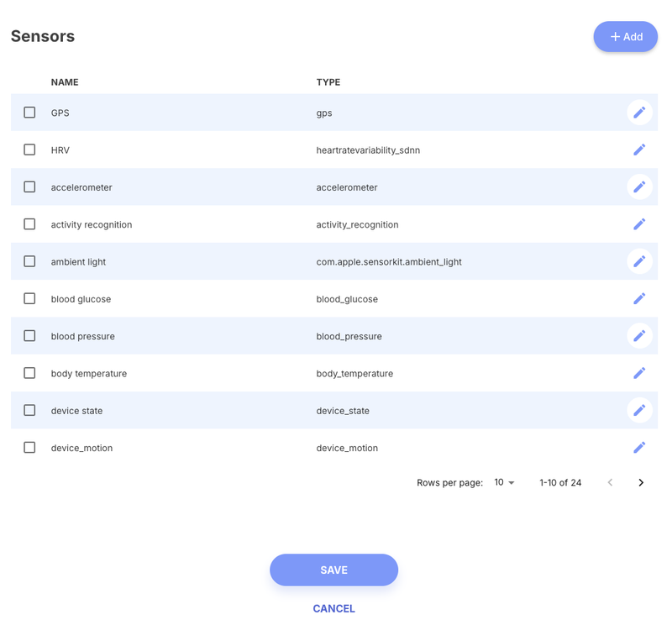
Task: Go to the next page of sensors
Action: tap(641, 482)
